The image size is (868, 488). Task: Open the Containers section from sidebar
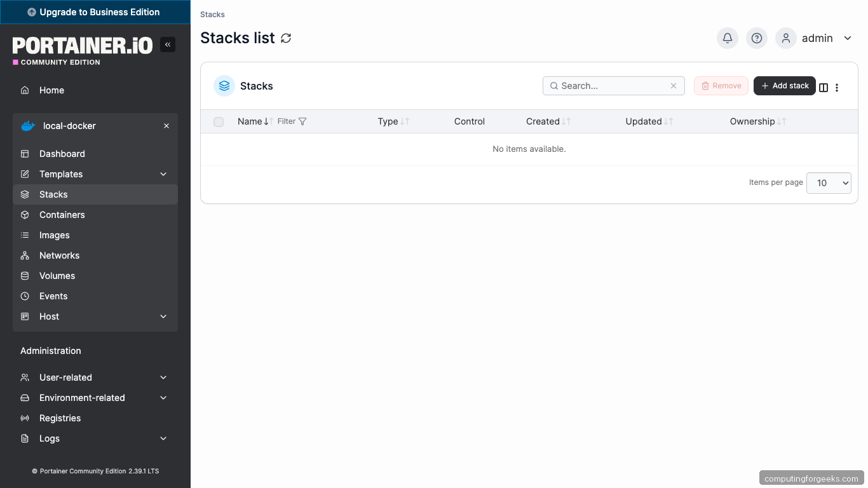[62, 215]
